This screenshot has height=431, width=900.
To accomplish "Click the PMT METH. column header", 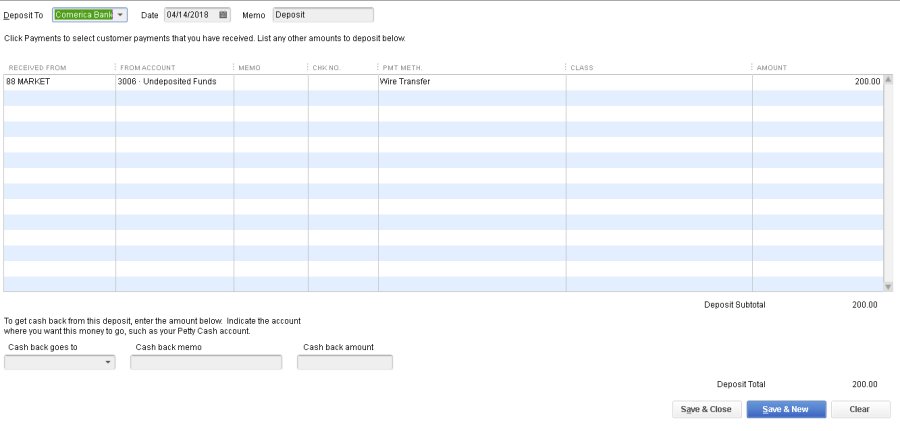I will click(x=402, y=68).
